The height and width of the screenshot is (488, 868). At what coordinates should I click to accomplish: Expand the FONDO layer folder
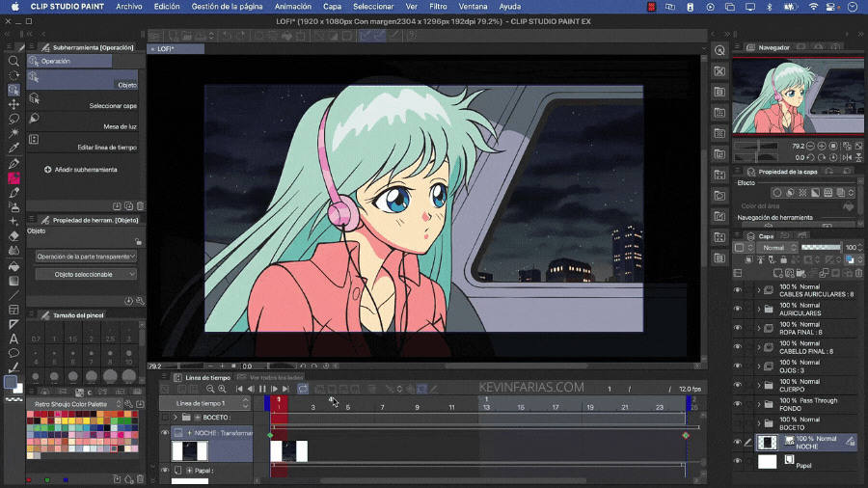[x=759, y=404]
